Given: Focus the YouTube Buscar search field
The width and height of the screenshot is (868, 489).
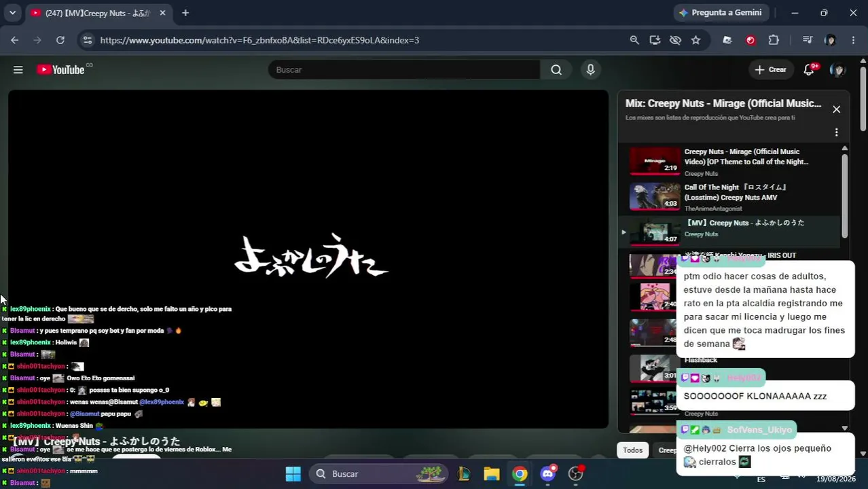Looking at the screenshot, I should [x=404, y=70].
